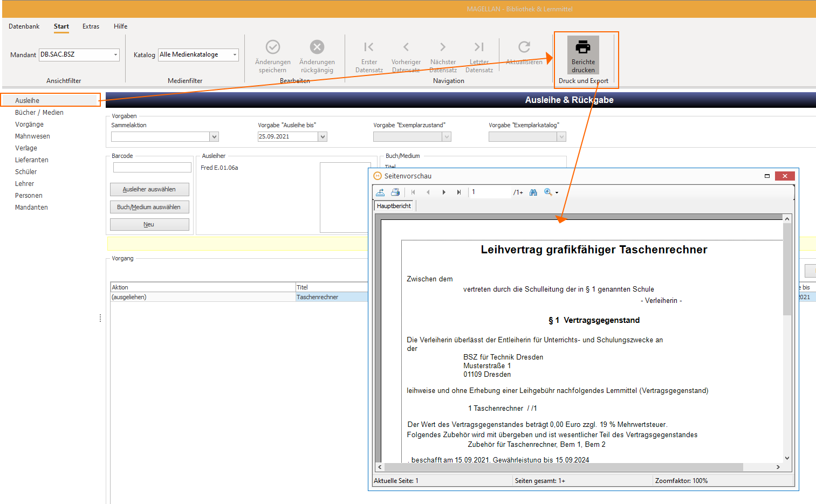The height and width of the screenshot is (504, 816).
Task: Open the Sammelaktion dropdown arrow
Action: [214, 137]
